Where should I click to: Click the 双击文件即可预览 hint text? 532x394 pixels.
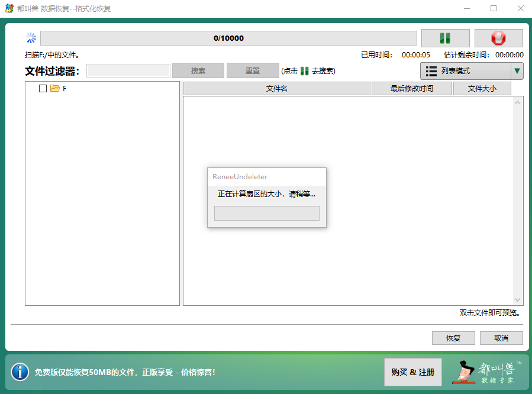489,312
